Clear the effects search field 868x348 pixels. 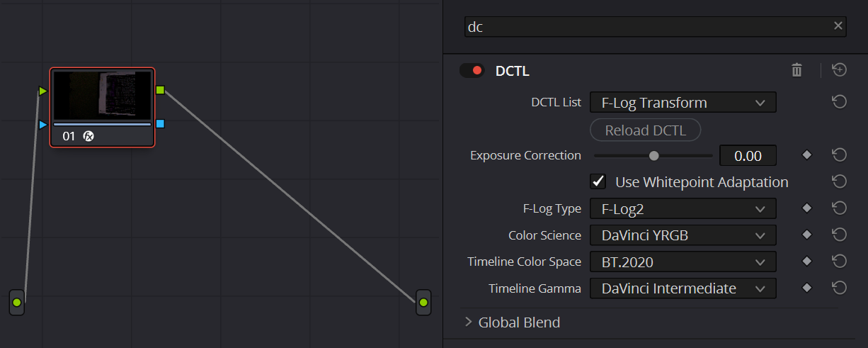838,26
